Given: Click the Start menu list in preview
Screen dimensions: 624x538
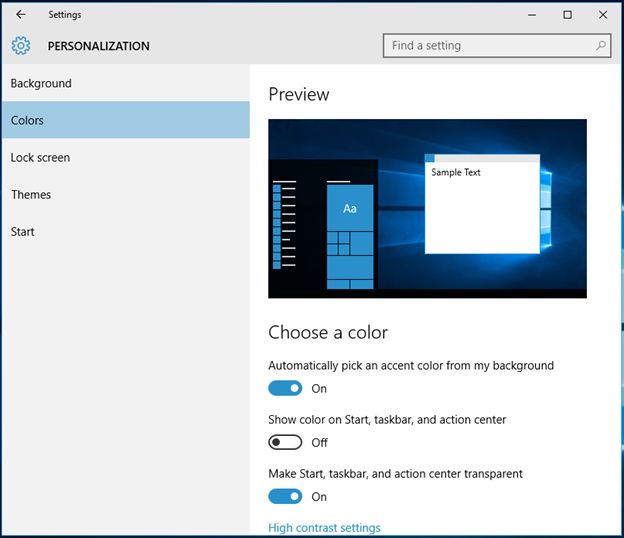Looking at the screenshot, I should 285,225.
